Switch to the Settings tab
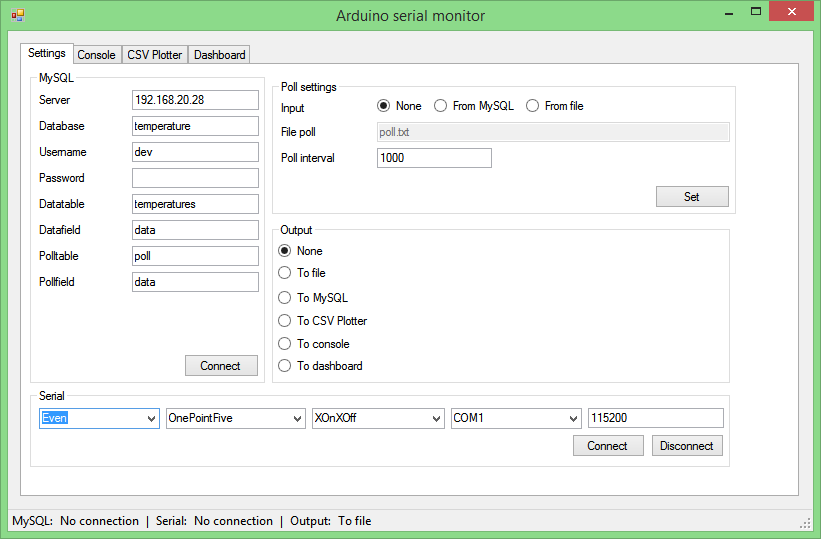This screenshot has height=539, width=822. click(x=47, y=53)
